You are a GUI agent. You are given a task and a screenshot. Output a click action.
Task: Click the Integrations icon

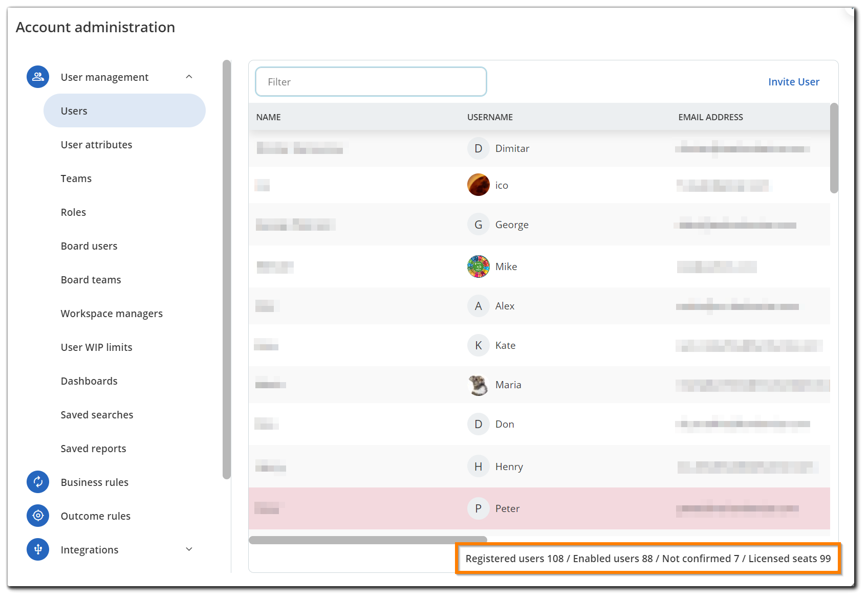tap(38, 549)
